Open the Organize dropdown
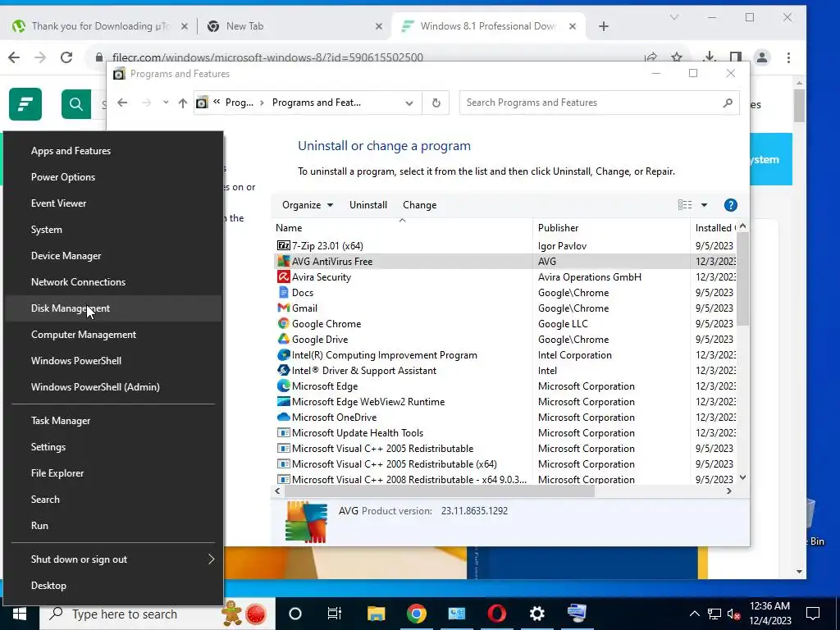The width and height of the screenshot is (840, 630). [x=308, y=205]
